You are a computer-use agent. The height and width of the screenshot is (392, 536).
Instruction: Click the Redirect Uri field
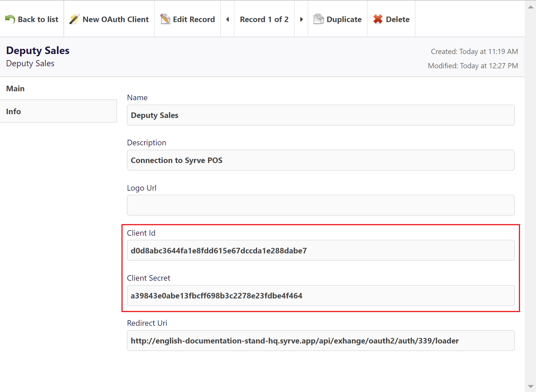(320, 341)
